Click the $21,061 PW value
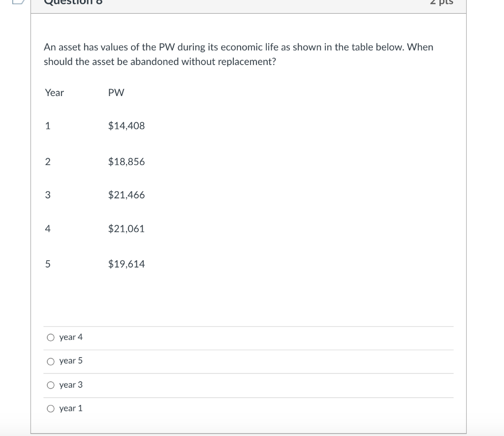This screenshot has height=436, width=504. point(126,229)
